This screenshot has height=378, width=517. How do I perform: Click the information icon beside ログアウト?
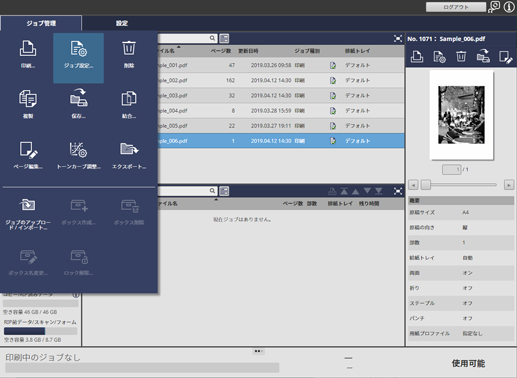coord(509,7)
